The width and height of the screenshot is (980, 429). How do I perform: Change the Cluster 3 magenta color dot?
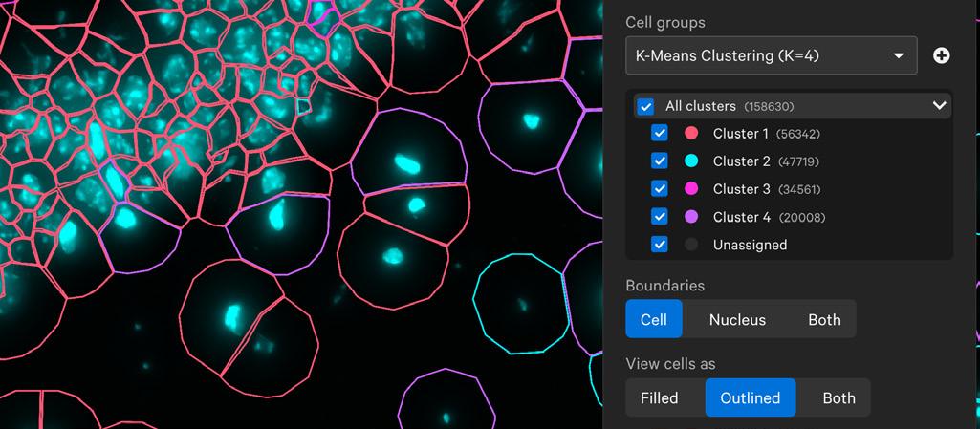point(691,189)
